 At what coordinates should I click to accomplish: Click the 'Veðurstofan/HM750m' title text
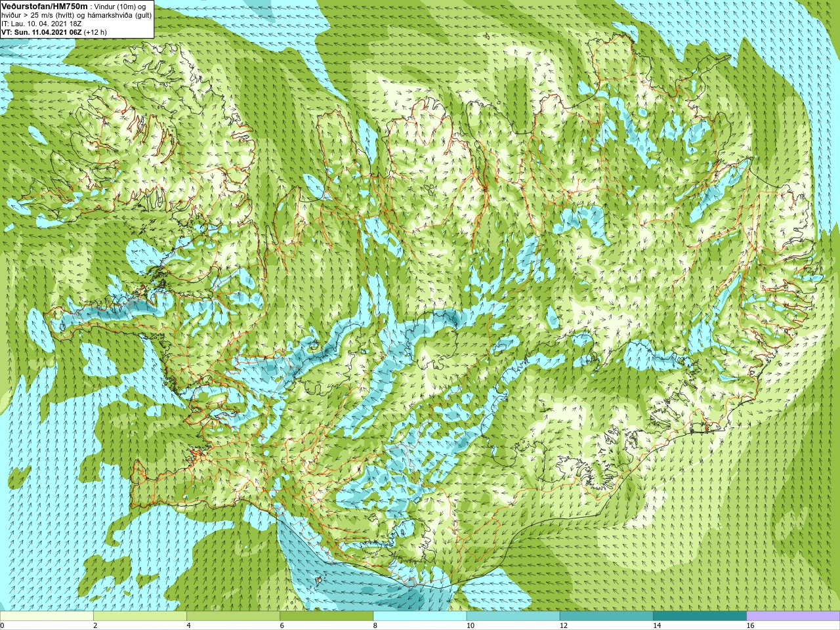(45, 5)
